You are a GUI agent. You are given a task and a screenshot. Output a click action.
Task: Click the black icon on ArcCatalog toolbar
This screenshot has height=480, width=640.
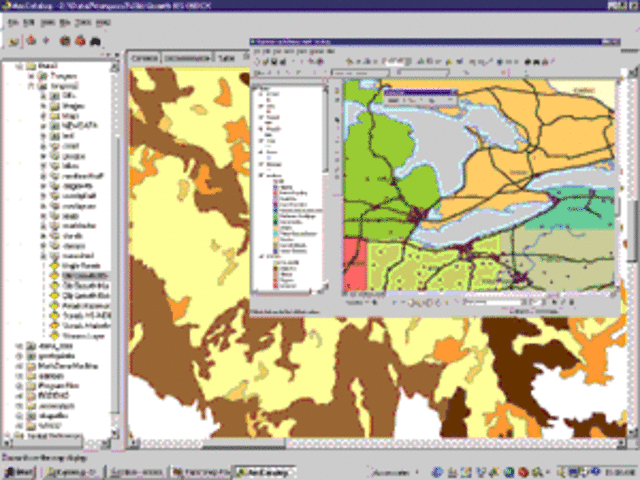95,41
